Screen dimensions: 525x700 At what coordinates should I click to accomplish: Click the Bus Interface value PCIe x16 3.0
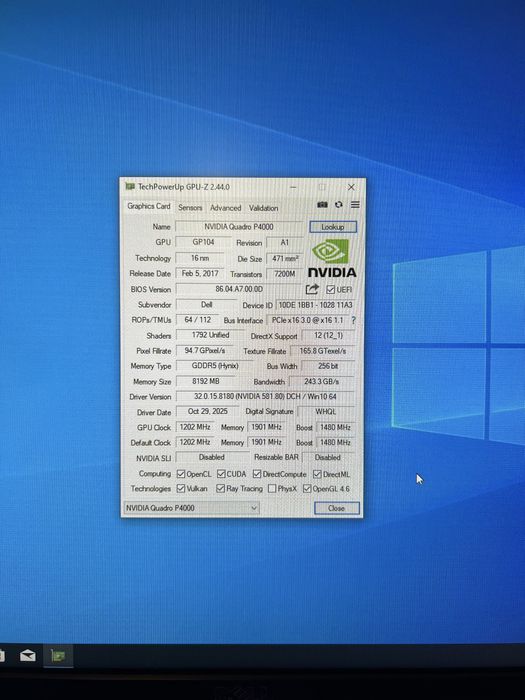point(308,320)
